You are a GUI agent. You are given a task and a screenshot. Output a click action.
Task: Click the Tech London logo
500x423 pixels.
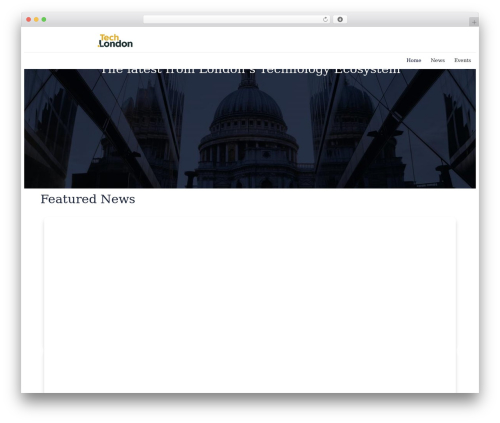pos(115,41)
